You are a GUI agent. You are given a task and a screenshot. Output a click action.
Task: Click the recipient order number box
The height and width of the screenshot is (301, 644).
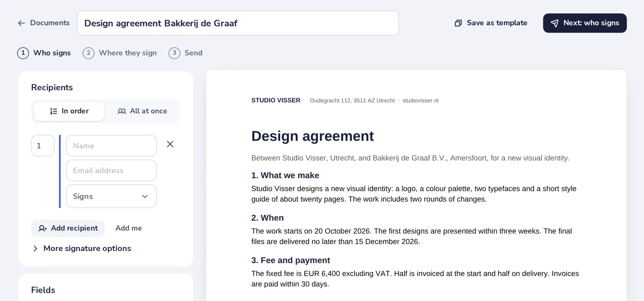click(43, 146)
